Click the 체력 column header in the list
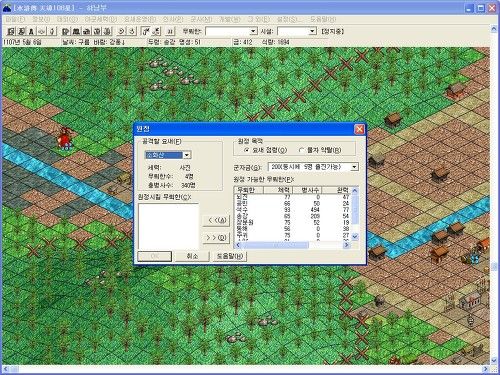The image size is (500, 375). click(278, 190)
